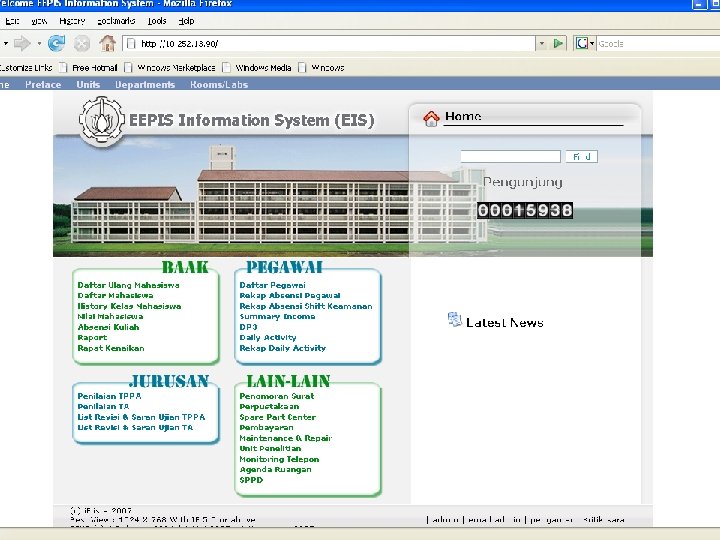Open Daftar Mahasiswa link

[115, 295]
